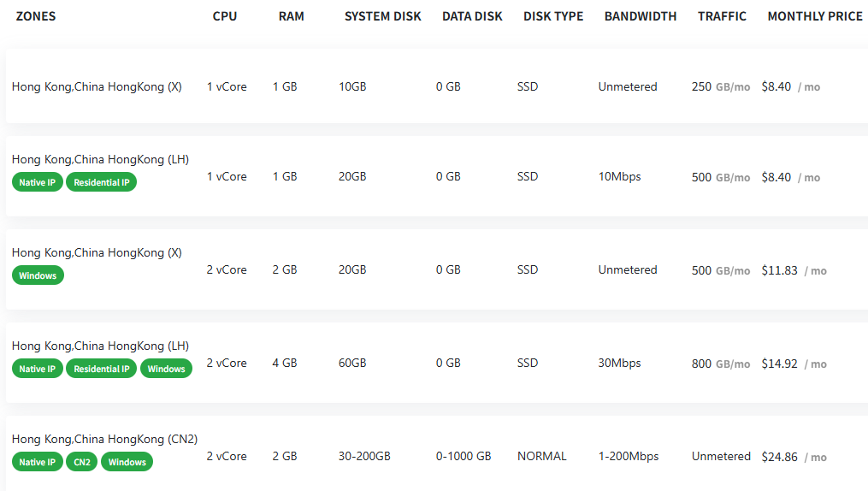Select the $24.86 monthly price

point(779,457)
